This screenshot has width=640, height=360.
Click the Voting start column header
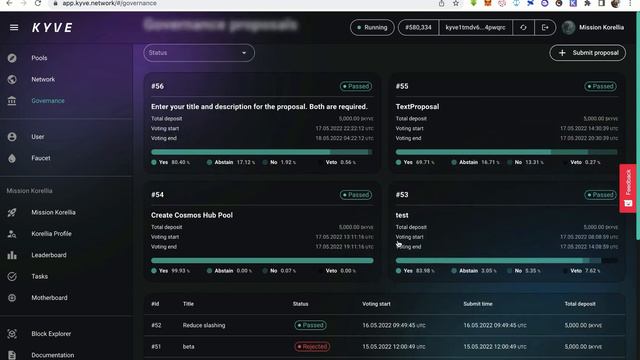click(x=376, y=304)
